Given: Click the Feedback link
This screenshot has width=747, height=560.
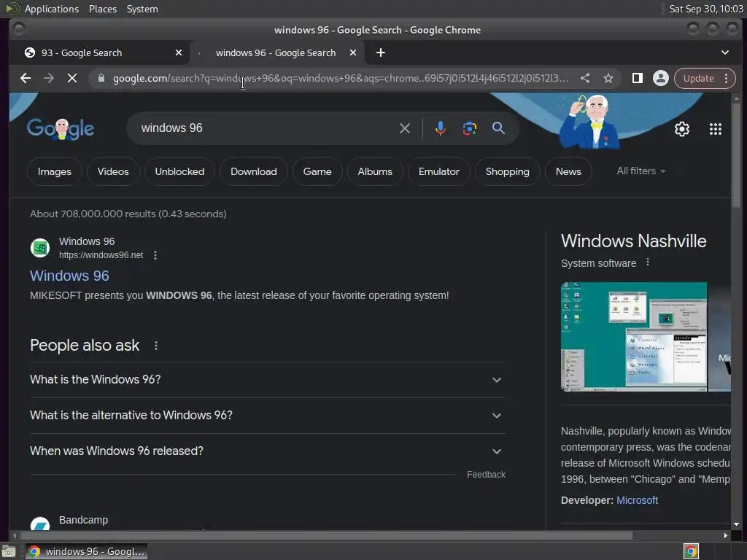Looking at the screenshot, I should pyautogui.click(x=486, y=474).
